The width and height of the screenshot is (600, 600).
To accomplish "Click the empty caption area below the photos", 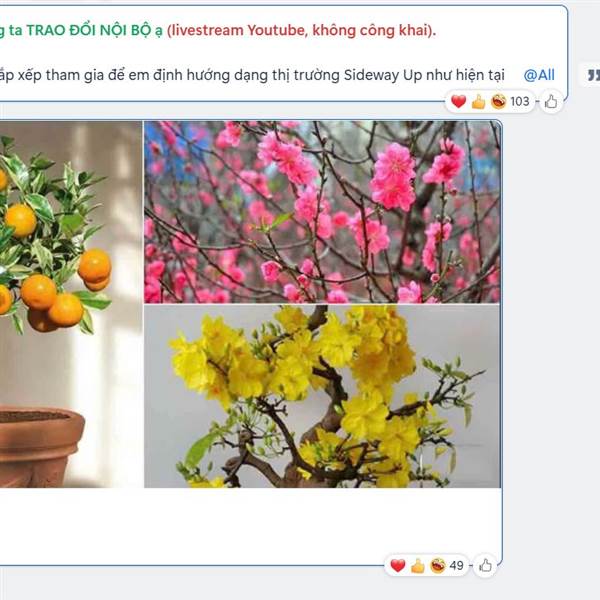I will tap(250, 526).
